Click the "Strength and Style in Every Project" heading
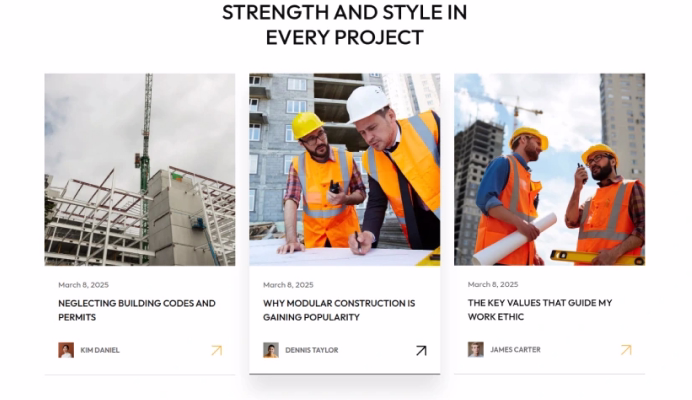This screenshot has width=692, height=400. pos(344,25)
